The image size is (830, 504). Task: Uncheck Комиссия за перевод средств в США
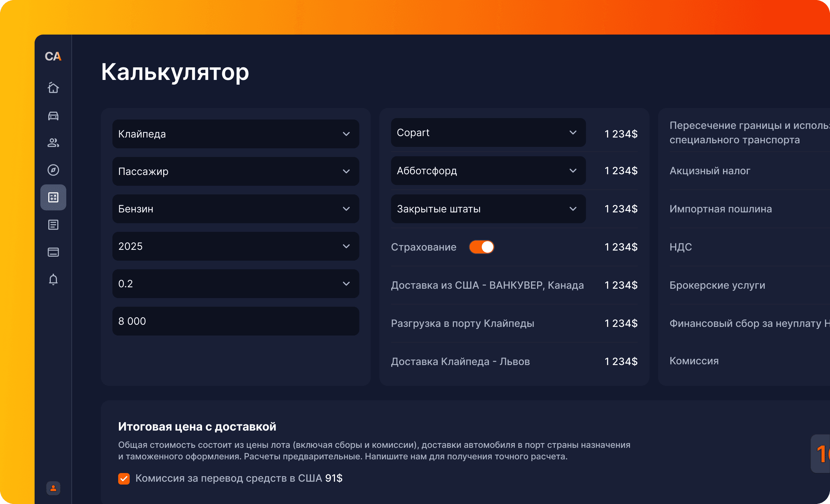[x=124, y=479]
